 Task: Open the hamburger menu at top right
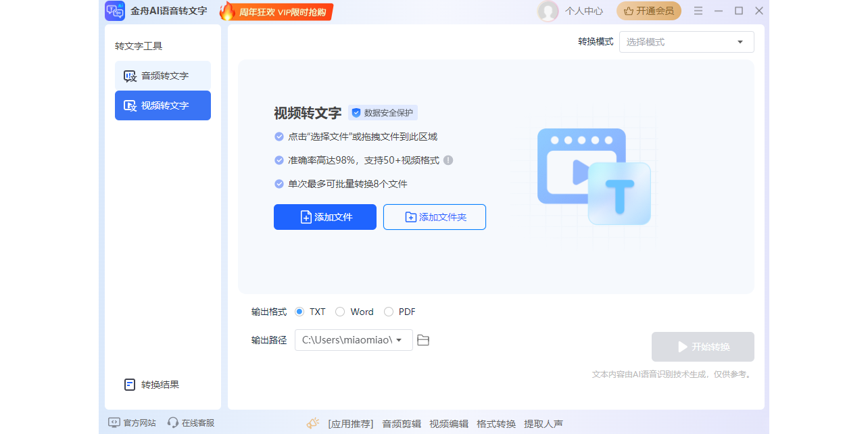coord(698,10)
